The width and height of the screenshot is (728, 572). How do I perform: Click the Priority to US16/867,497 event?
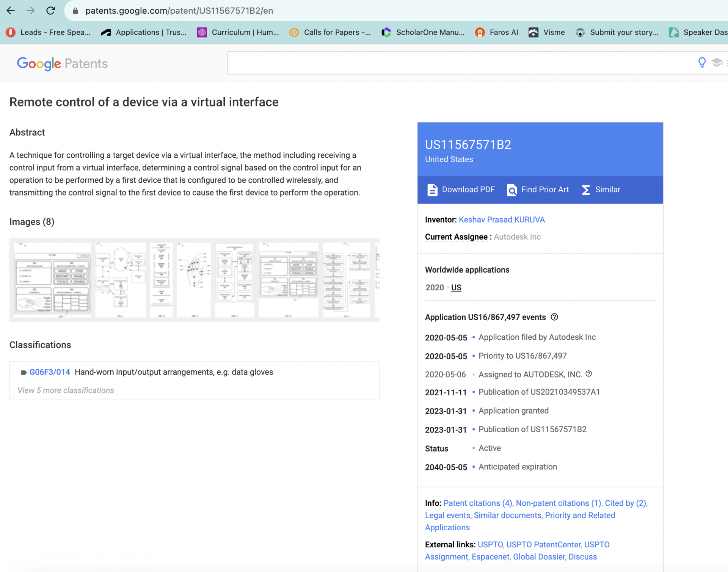(x=522, y=356)
